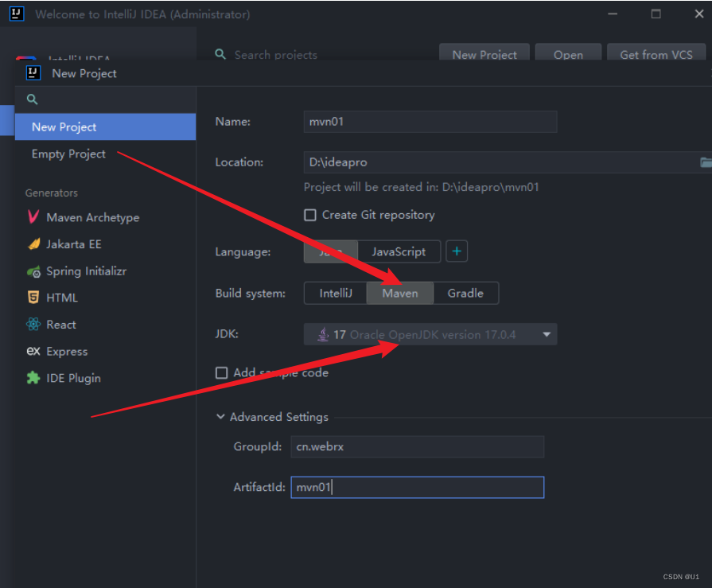The image size is (712, 588).
Task: Close the Welcome to IntelliJ IDEA window
Action: [698, 14]
